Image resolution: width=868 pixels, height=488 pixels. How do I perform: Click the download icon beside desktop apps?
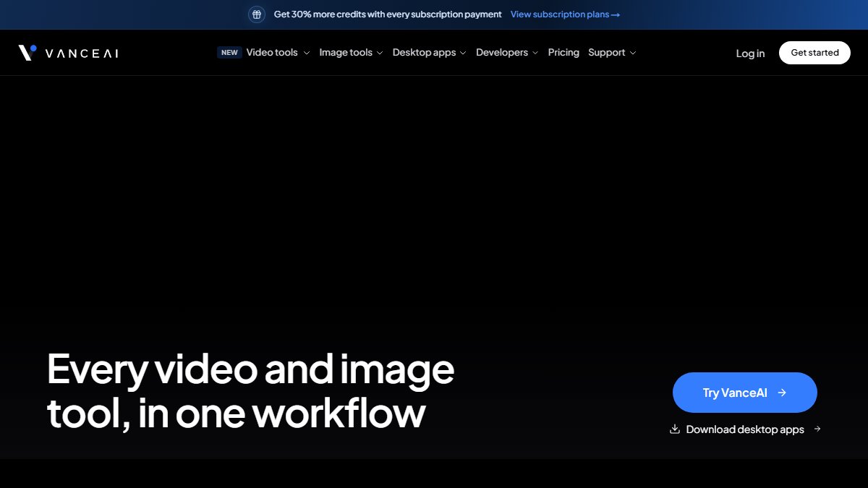(x=675, y=429)
